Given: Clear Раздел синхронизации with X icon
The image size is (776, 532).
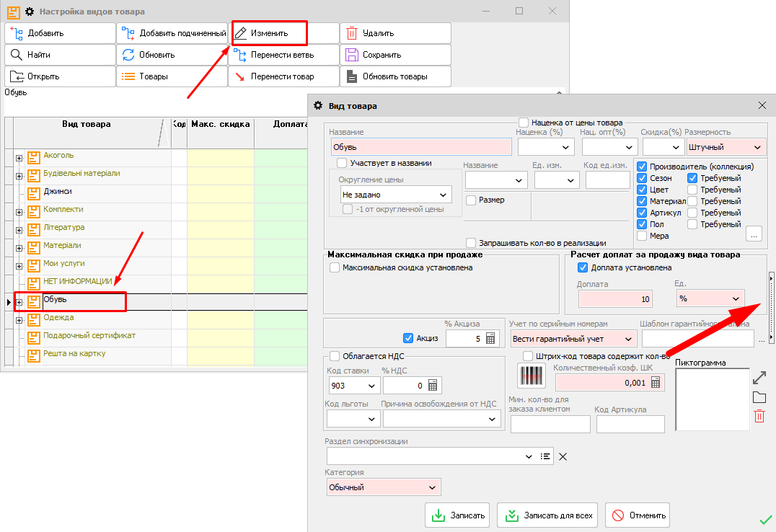Looking at the screenshot, I should [x=564, y=456].
